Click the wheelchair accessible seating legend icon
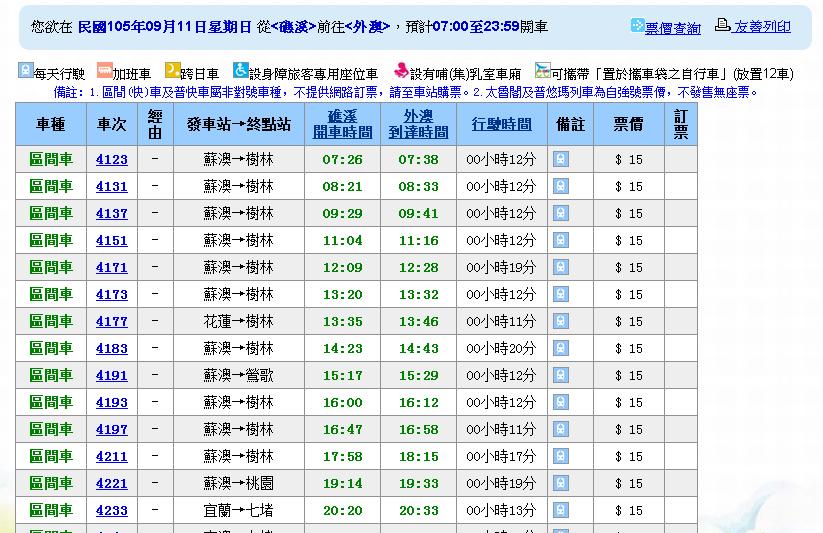This screenshot has width=823, height=533. [x=240, y=70]
